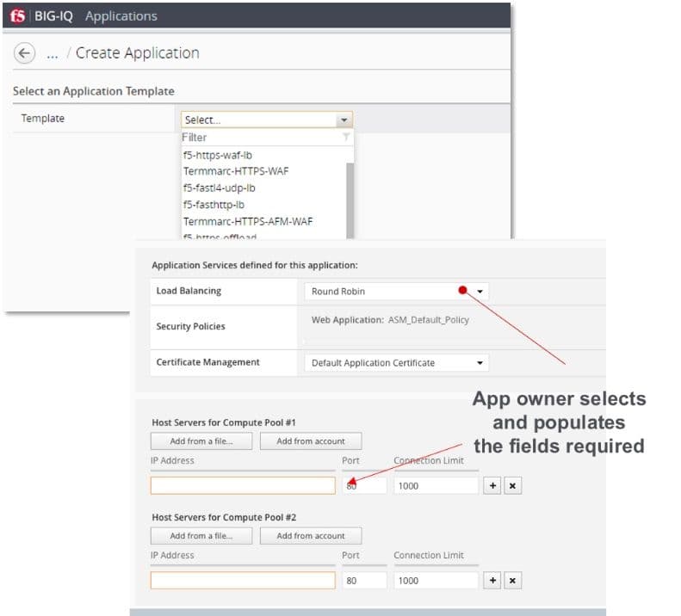Pick the f5-fastl4-udp-lb template
The width and height of the screenshot is (681, 616).
(x=220, y=188)
